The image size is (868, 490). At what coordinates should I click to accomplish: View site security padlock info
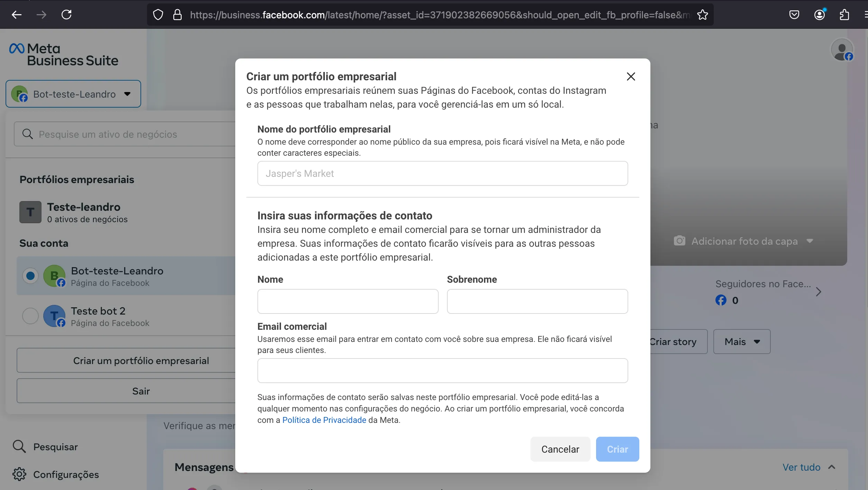(x=177, y=15)
